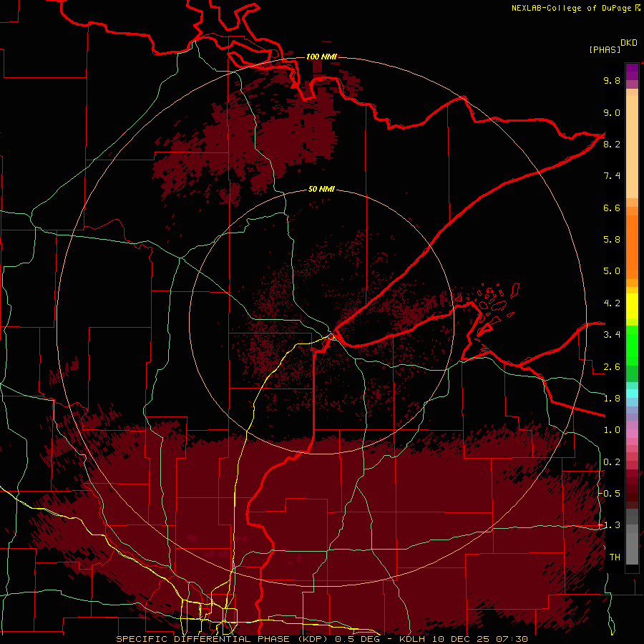Pick the yellow color bar segment
This screenshot has height=644, width=644.
632,306
